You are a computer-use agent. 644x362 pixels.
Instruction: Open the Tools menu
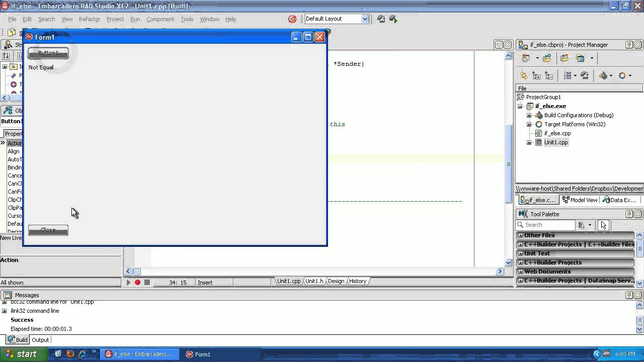click(x=187, y=19)
